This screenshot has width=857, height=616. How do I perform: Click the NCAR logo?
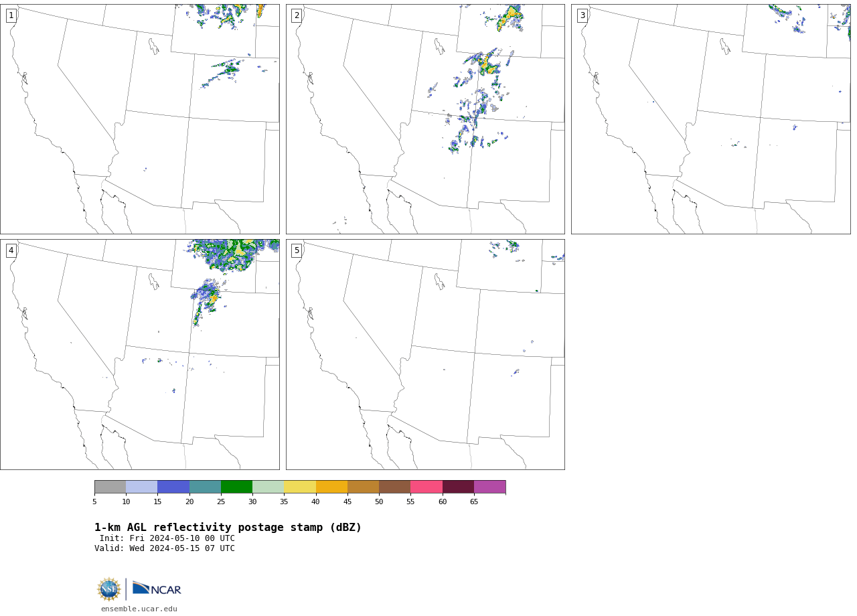click(x=157, y=589)
